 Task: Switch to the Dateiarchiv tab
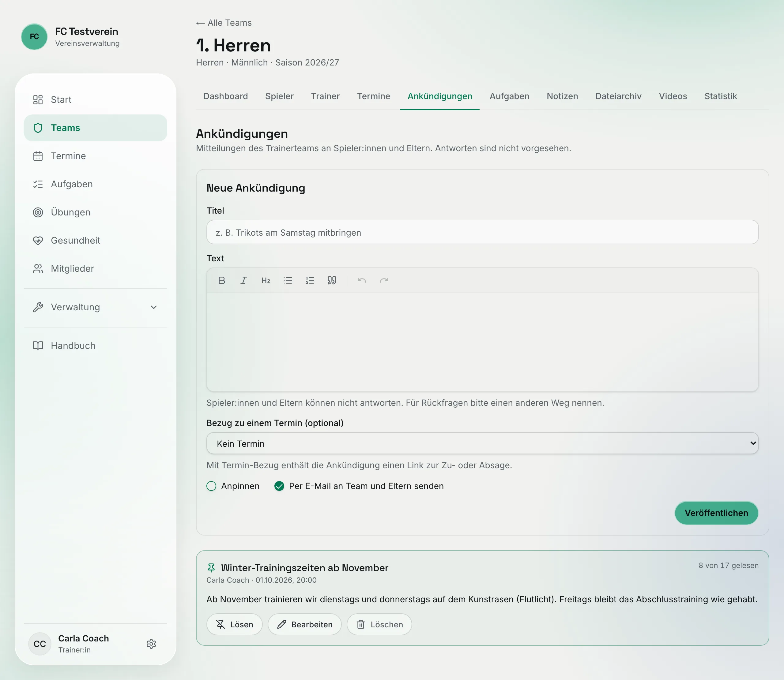(618, 96)
